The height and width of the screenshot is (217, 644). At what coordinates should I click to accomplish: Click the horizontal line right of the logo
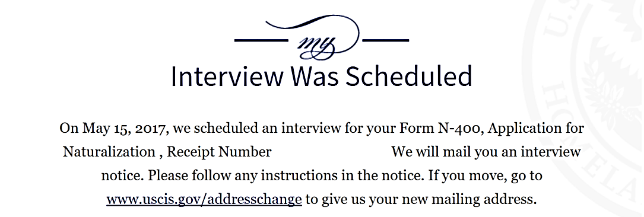[386, 40]
